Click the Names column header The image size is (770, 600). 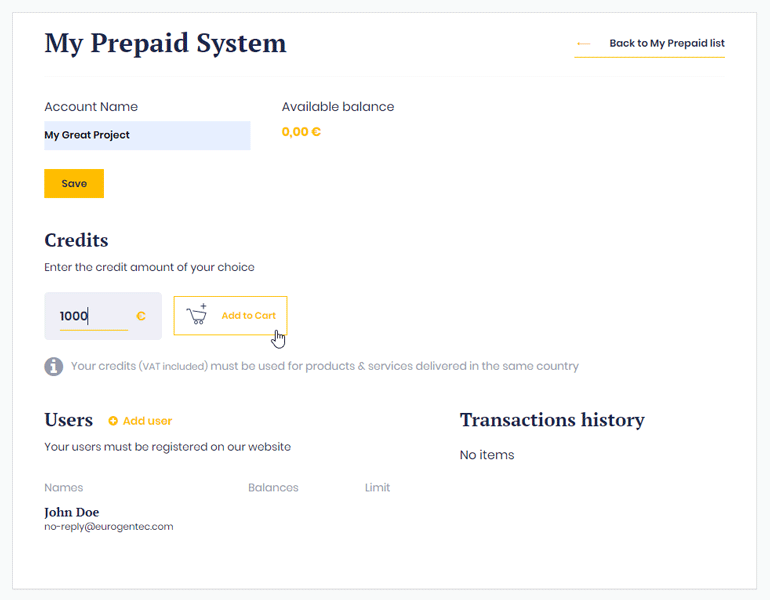pos(64,488)
